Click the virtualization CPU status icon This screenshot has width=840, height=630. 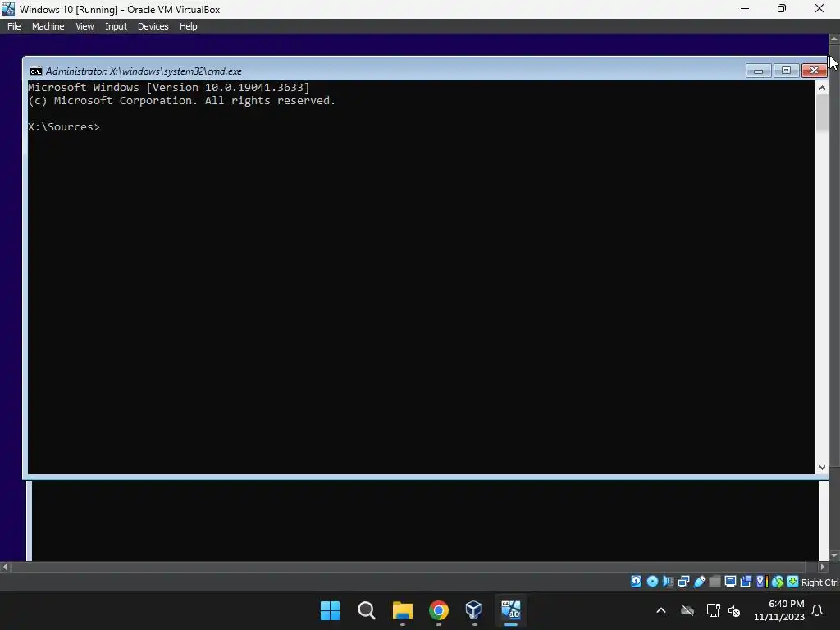[761, 582]
